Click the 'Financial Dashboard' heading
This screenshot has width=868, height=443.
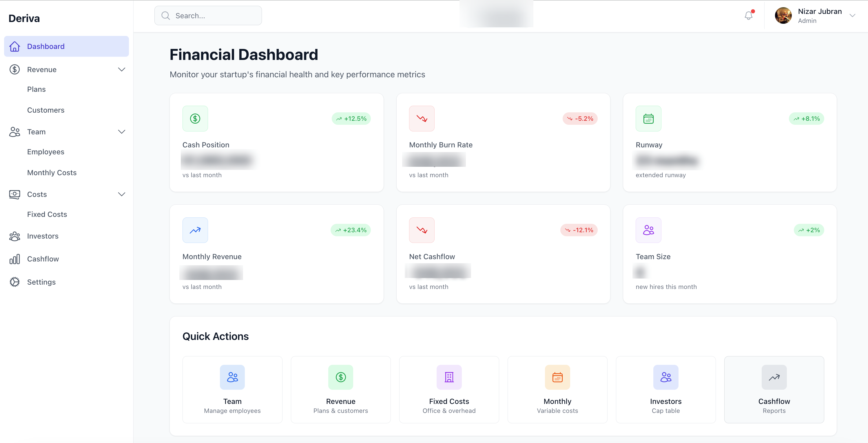coord(244,55)
